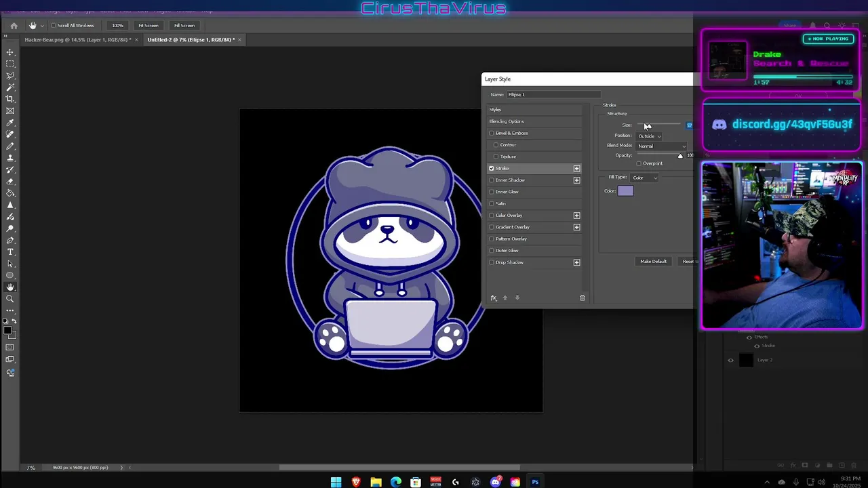Click the Opacity slider handle

click(680, 156)
